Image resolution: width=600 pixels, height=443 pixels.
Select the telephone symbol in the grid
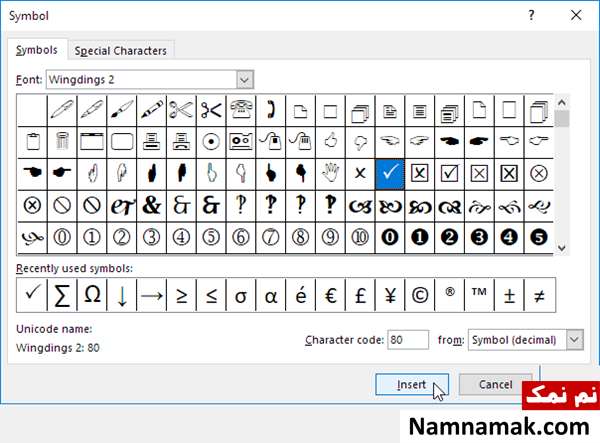[x=241, y=111]
